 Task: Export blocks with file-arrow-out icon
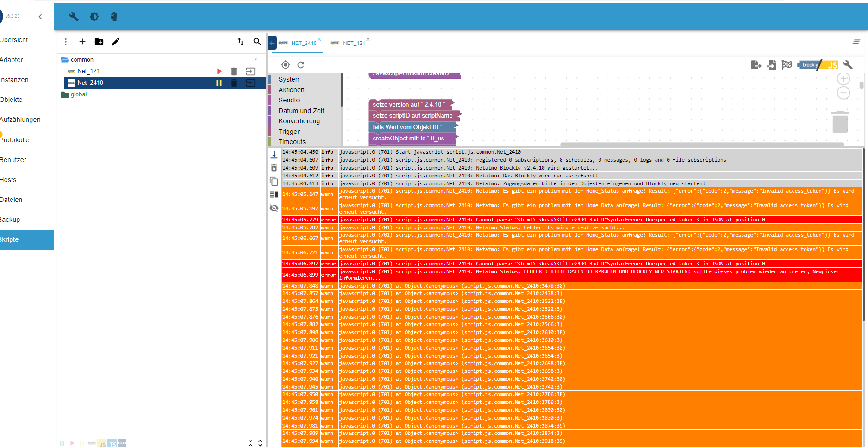pyautogui.click(x=756, y=65)
